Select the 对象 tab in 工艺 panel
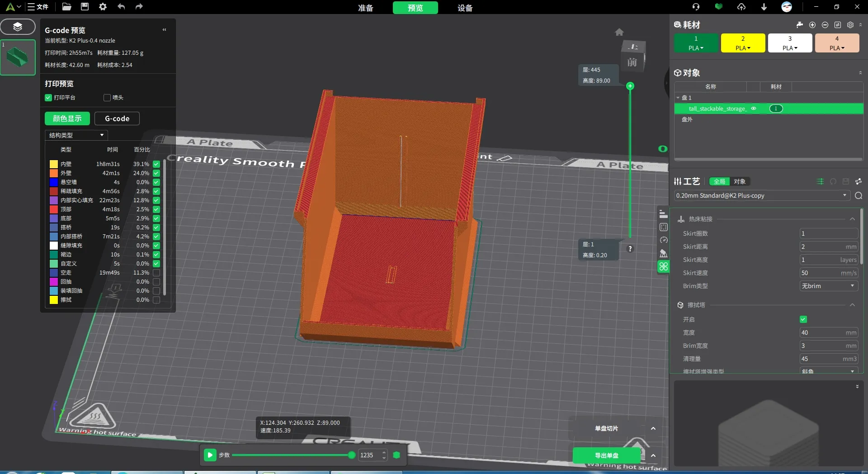The image size is (868, 474). click(740, 181)
